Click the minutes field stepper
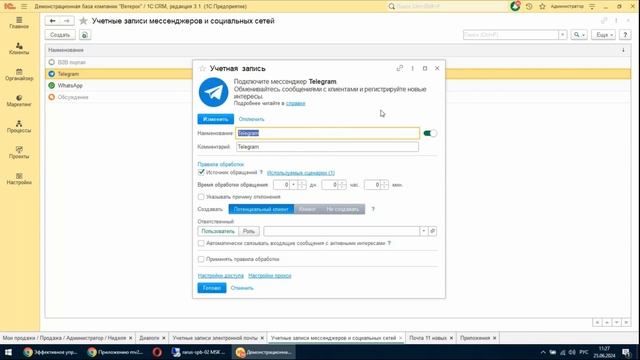The height and width of the screenshot is (360, 640). coord(384,185)
